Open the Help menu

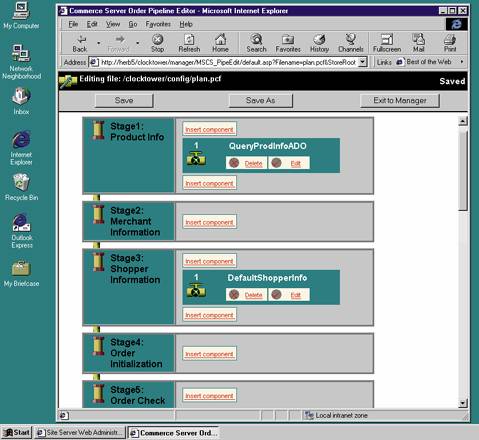[x=186, y=24]
